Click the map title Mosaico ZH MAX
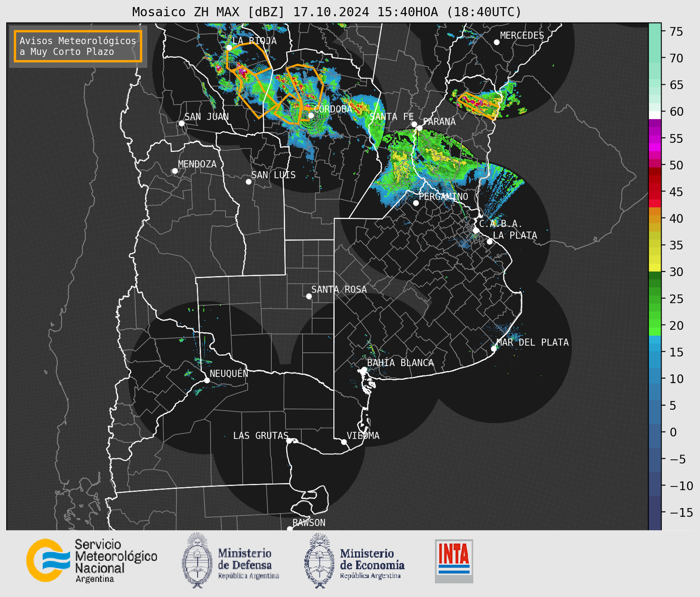Image resolution: width=700 pixels, height=597 pixels. click(327, 12)
